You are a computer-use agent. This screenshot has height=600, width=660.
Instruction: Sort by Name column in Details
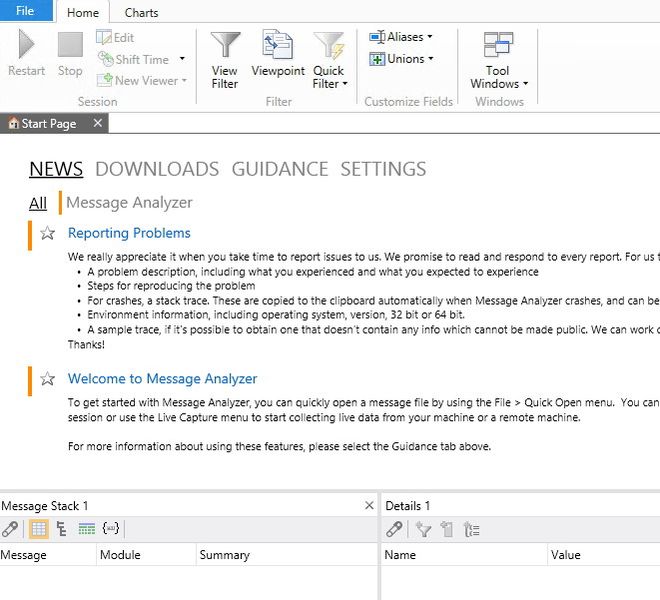pyautogui.click(x=464, y=555)
